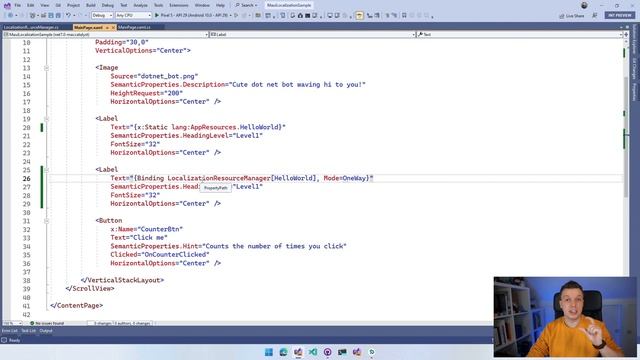Open the Debug menu
Screen dimensions: 640x360
[108, 5]
